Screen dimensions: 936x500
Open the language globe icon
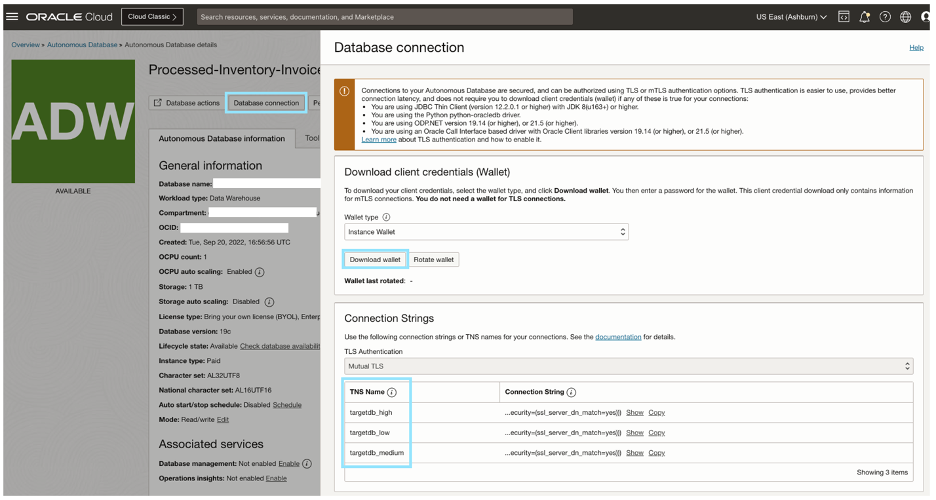(906, 17)
